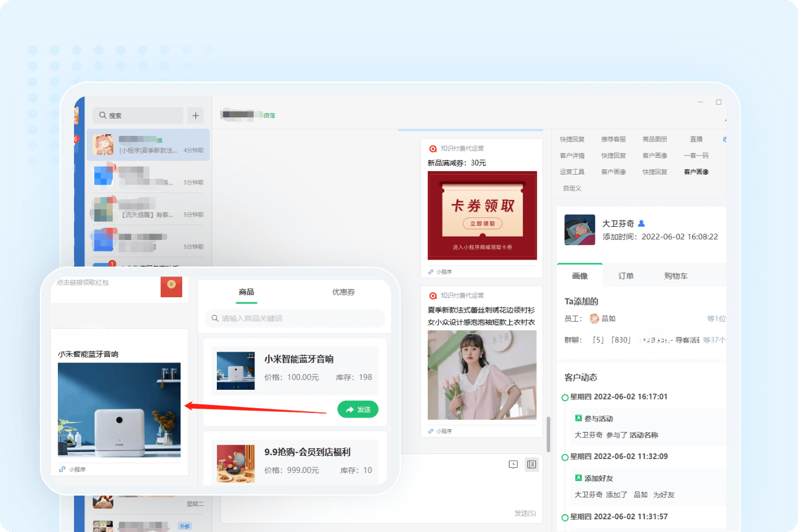Open the red envelope icon in the chat bubble

[x=172, y=287]
